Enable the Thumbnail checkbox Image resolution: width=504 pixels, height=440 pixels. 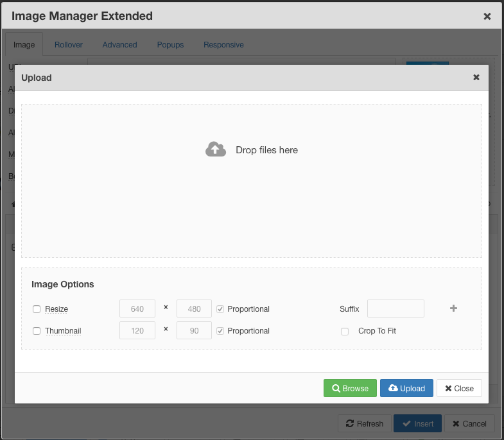click(37, 331)
